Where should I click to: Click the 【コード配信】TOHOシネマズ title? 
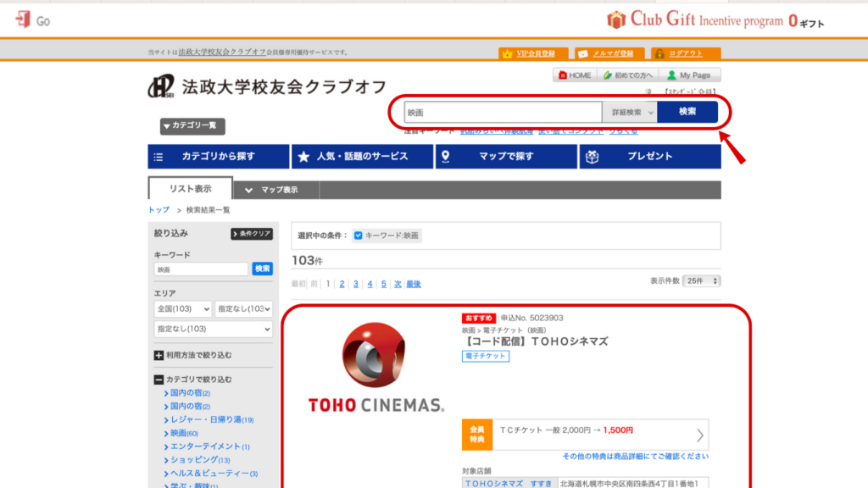click(x=536, y=342)
